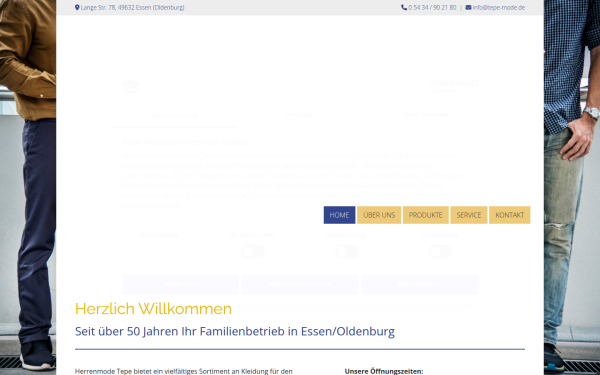The image size is (600, 375).
Task: Switch to the Zustimmung tab of the cookie dialog
Action: click(x=175, y=115)
